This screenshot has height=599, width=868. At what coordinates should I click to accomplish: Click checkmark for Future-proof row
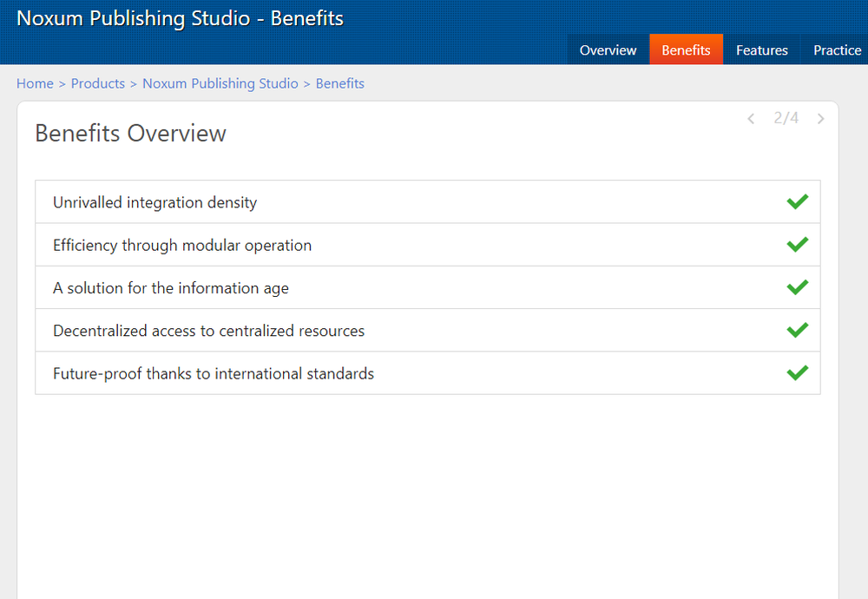[x=797, y=372]
